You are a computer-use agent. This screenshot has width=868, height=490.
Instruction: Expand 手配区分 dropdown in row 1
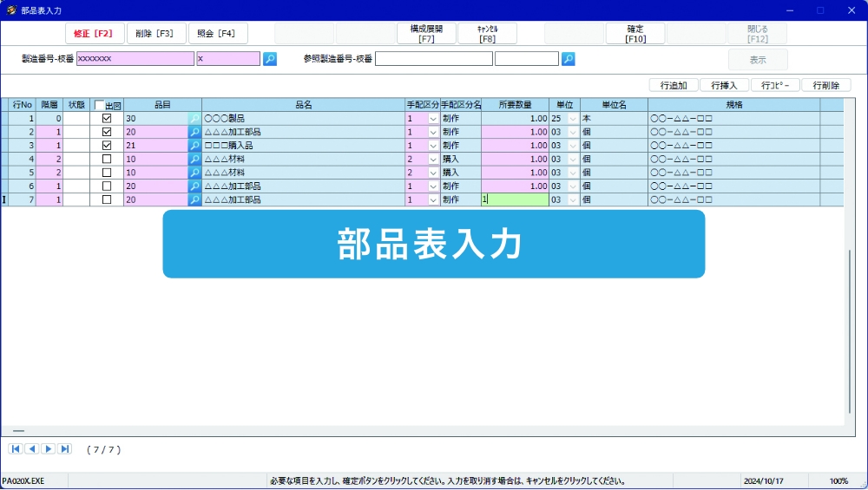tap(433, 119)
